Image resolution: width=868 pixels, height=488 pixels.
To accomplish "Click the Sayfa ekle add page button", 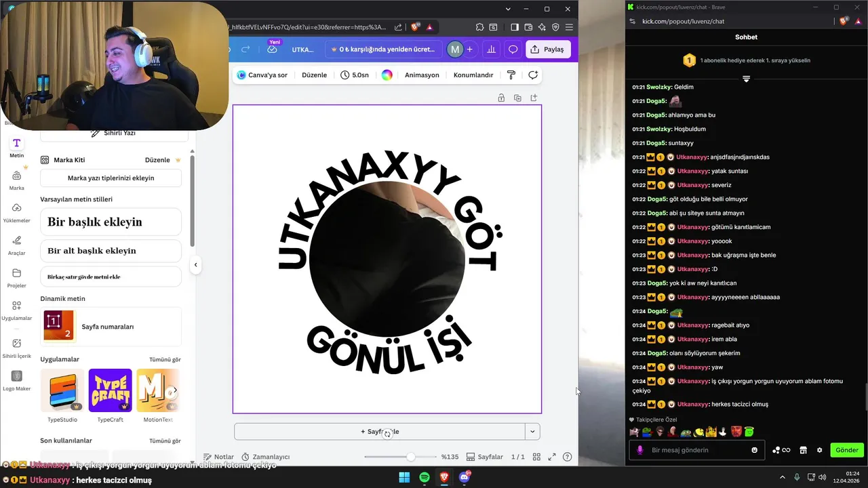I will coord(380,431).
